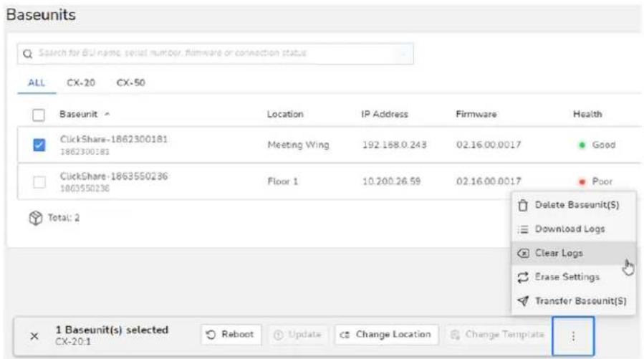Click the red Poor health dot
The width and height of the screenshot is (644, 359).
pyautogui.click(x=582, y=181)
